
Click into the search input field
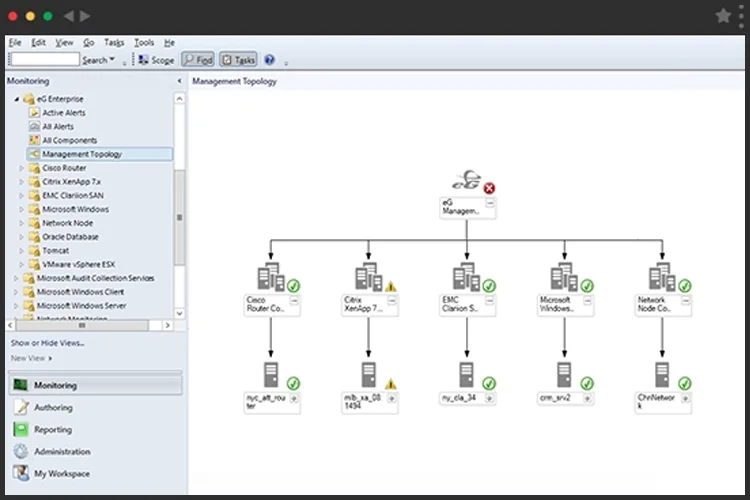coord(44,59)
